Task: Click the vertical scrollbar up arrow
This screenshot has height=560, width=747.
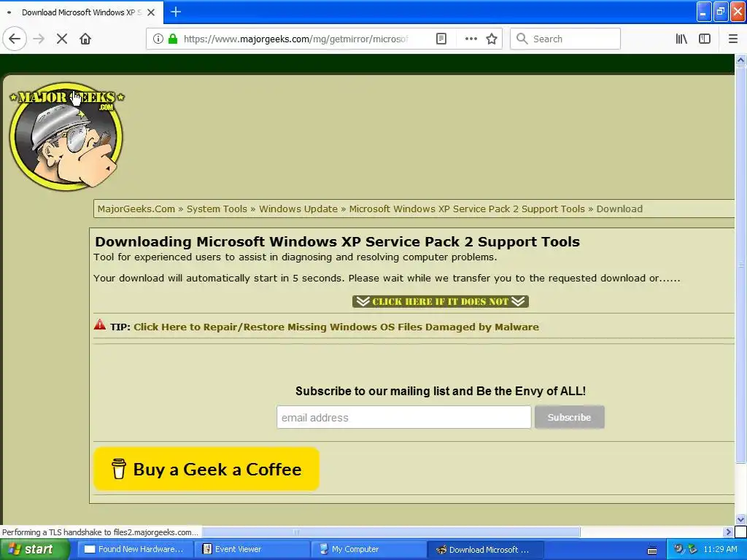Action: click(740, 61)
